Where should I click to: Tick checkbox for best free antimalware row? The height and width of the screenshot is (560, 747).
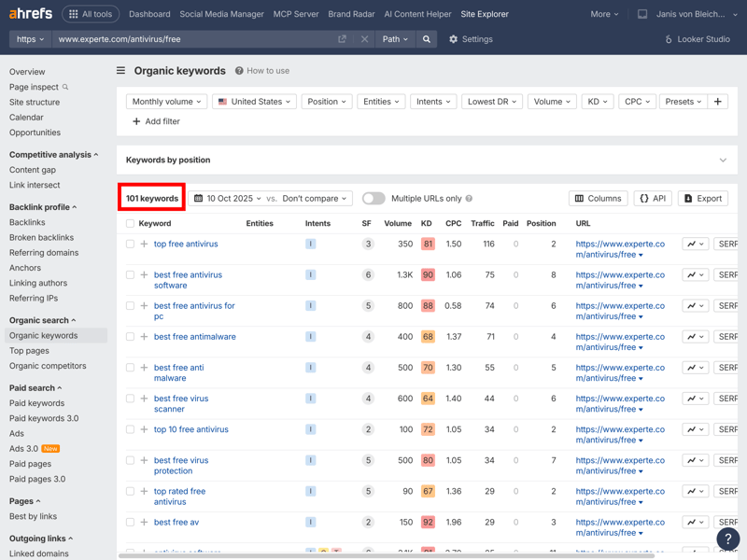(x=130, y=337)
